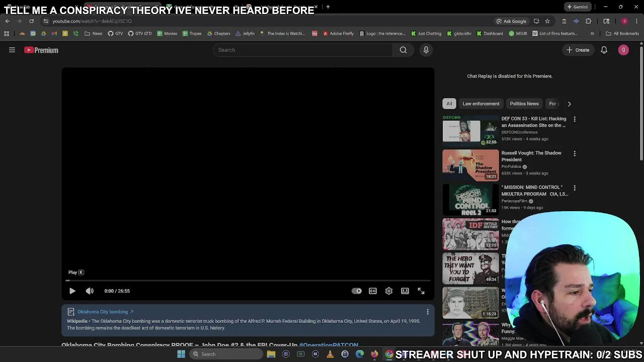Seek on the video progress bar
644x362 pixels.
click(x=248, y=281)
